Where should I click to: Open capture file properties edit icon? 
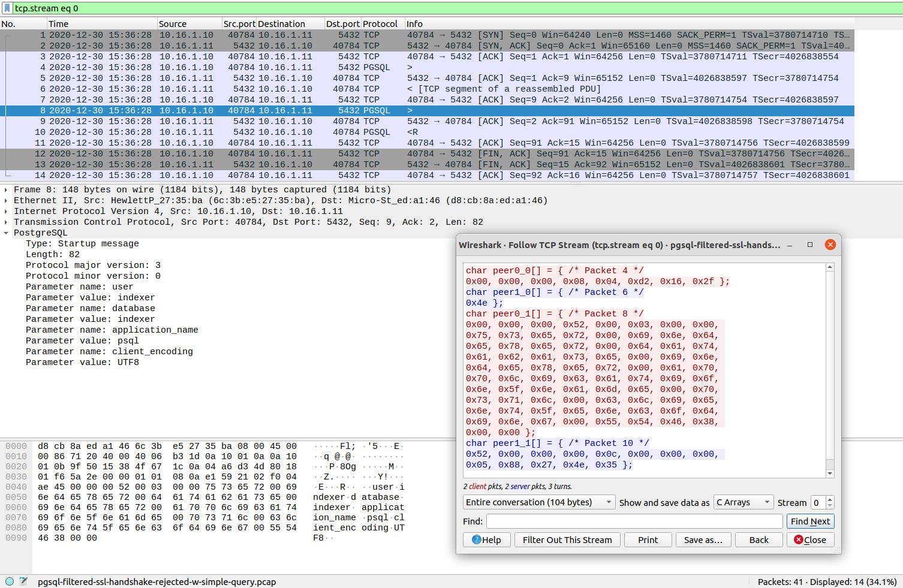coord(23,581)
